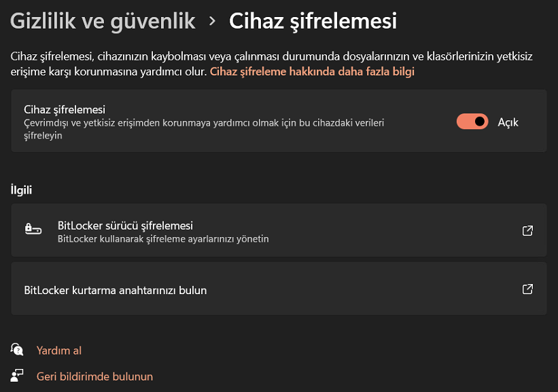The image size is (558, 392).
Task: Expand the BitLocker kurtarma anahtarınızı bulun row
Action: click(x=279, y=288)
